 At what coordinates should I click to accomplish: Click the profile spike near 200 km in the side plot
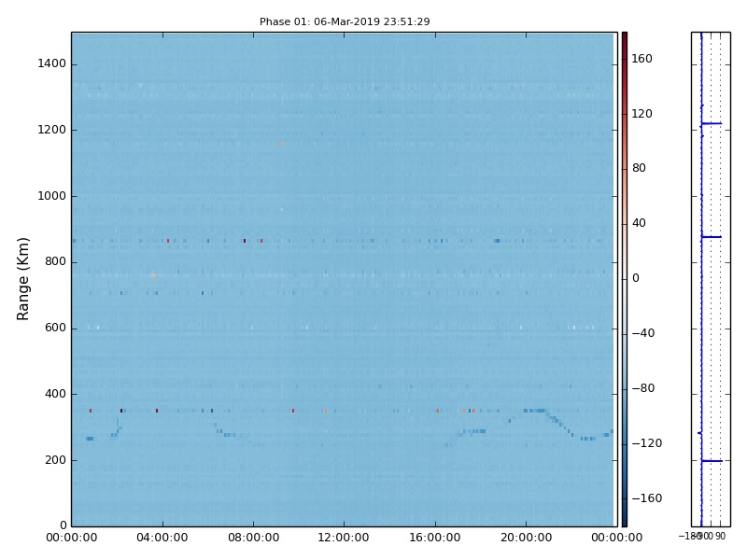click(712, 461)
